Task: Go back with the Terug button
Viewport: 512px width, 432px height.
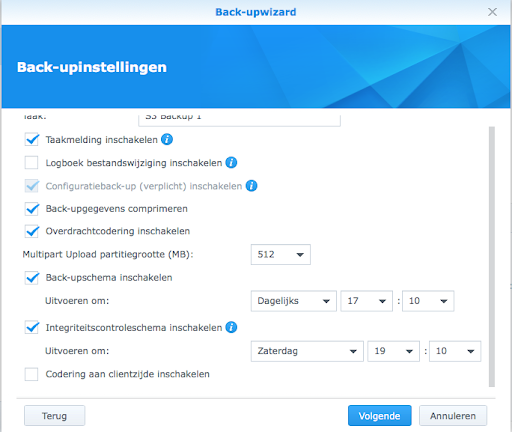Action: point(54,416)
